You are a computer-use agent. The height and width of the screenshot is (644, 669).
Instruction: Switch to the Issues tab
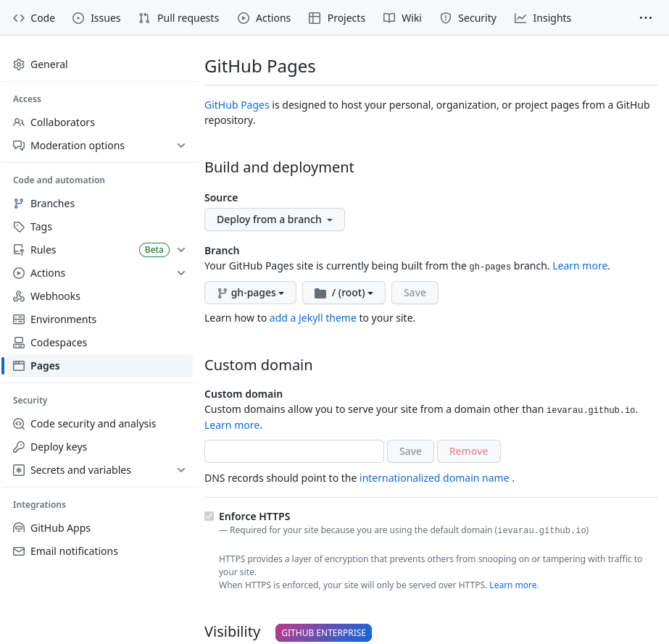(x=96, y=18)
